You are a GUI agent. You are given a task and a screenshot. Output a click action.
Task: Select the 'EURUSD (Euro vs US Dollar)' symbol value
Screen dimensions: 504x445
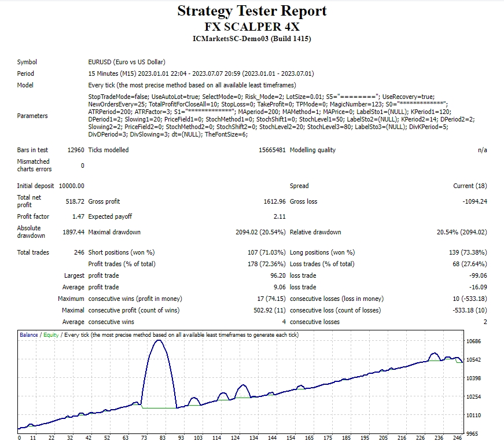click(127, 62)
